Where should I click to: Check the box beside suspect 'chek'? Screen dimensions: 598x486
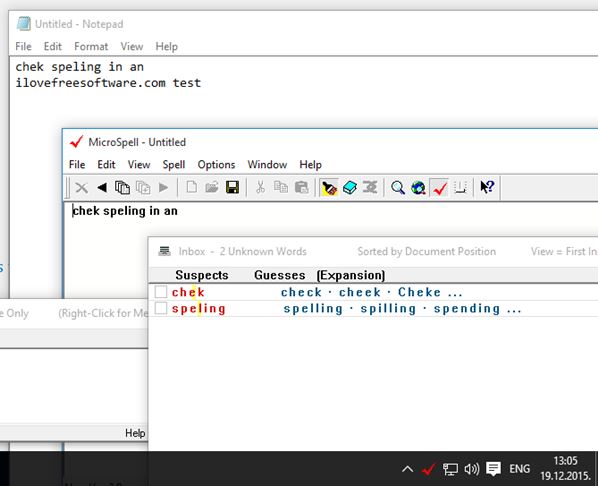tap(161, 292)
